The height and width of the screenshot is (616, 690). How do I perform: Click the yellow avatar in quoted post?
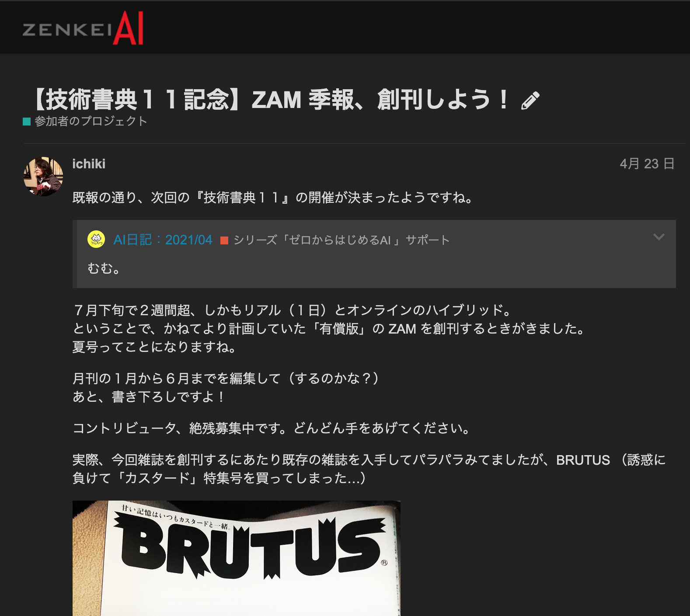point(96,240)
